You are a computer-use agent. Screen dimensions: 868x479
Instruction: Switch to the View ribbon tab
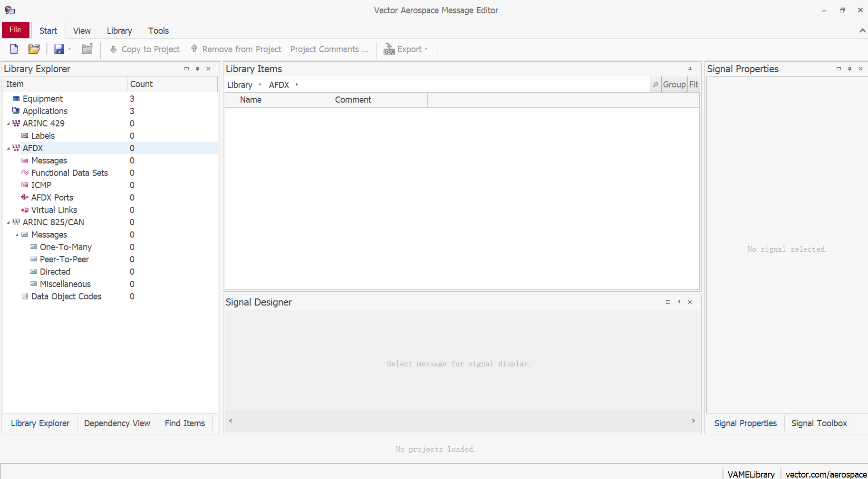(x=82, y=30)
